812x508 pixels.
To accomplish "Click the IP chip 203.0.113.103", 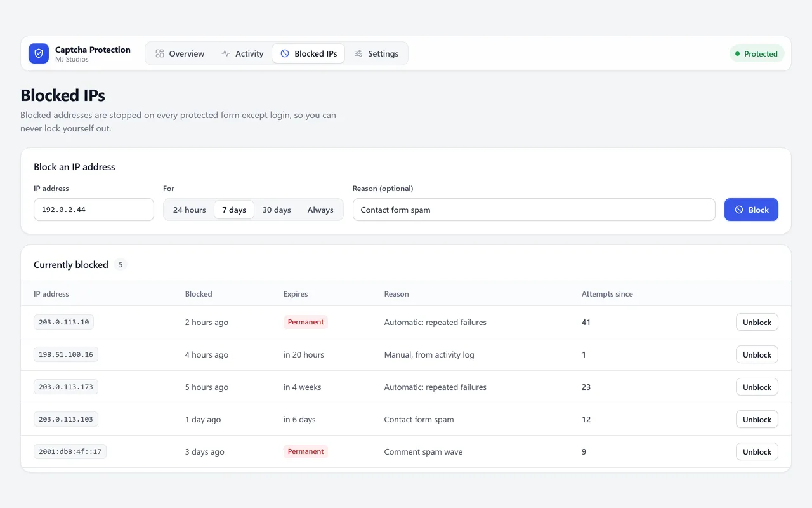I will tap(66, 419).
